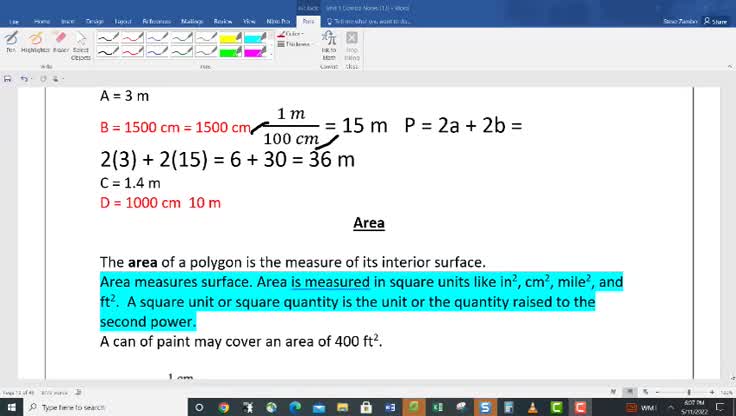736x416 pixels.
Task: Collapse the ribbon with the chevron
Action: 730,67
